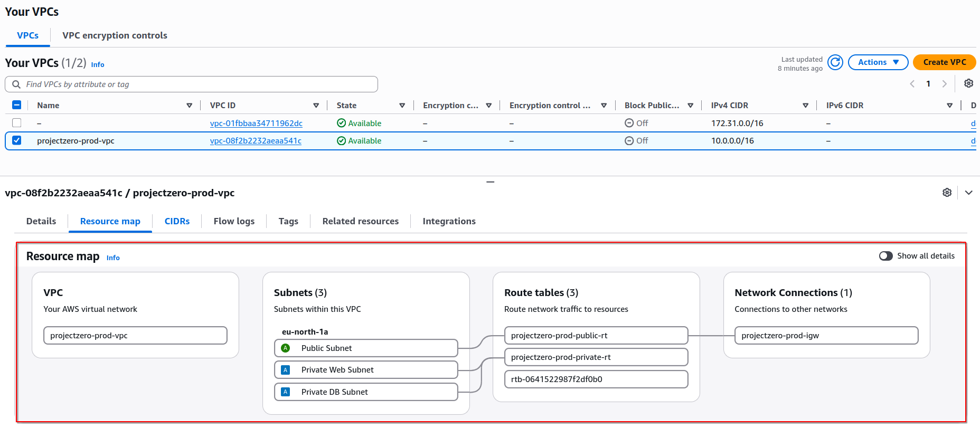
Task: Switch to VPCs tab
Action: (x=28, y=35)
